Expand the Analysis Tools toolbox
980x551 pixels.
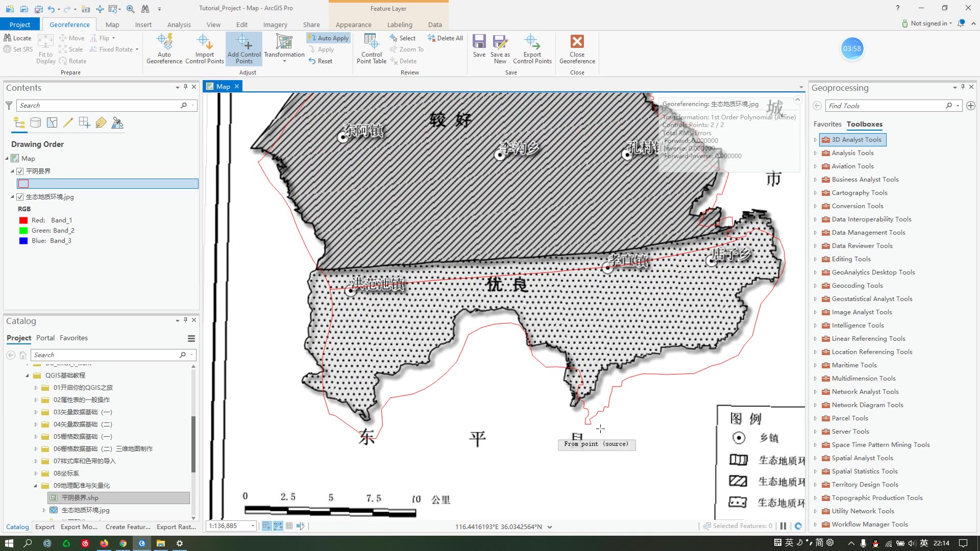[x=815, y=153]
